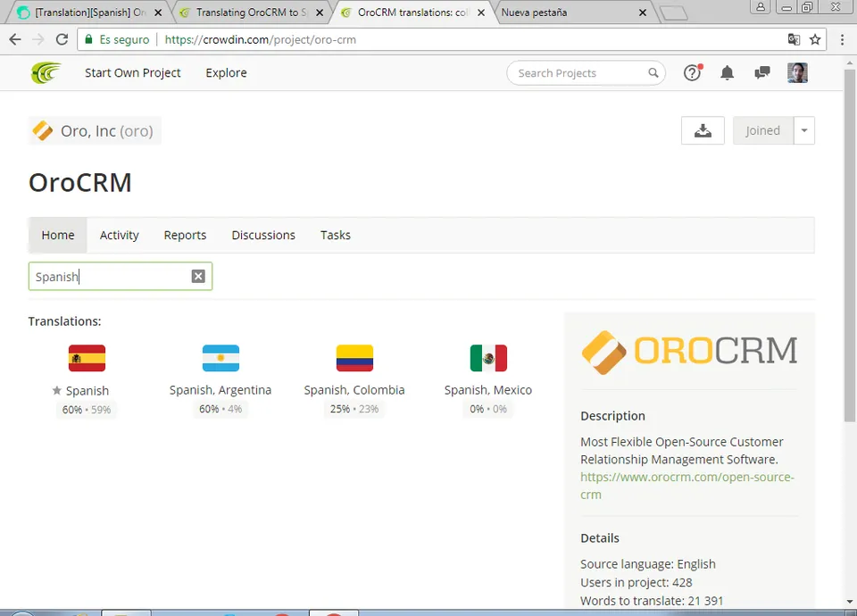Click the Chrome user profile icon in title bar
The height and width of the screenshot is (616, 857).
click(x=761, y=7)
